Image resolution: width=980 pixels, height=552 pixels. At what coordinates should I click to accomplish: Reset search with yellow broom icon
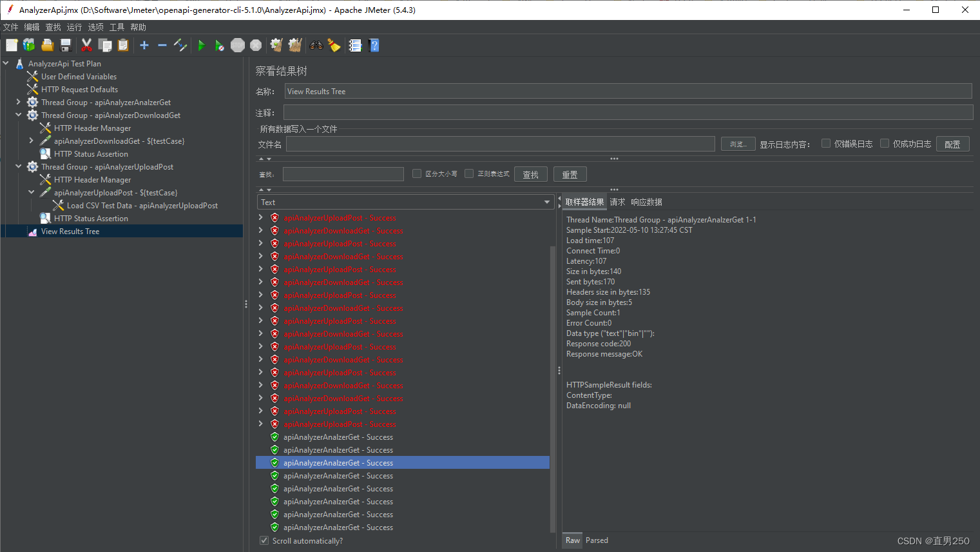click(334, 45)
